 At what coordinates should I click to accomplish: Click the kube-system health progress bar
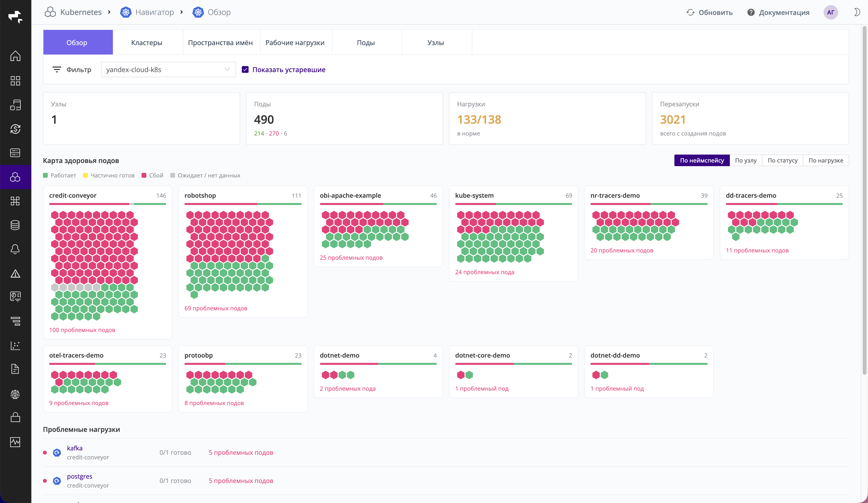513,204
